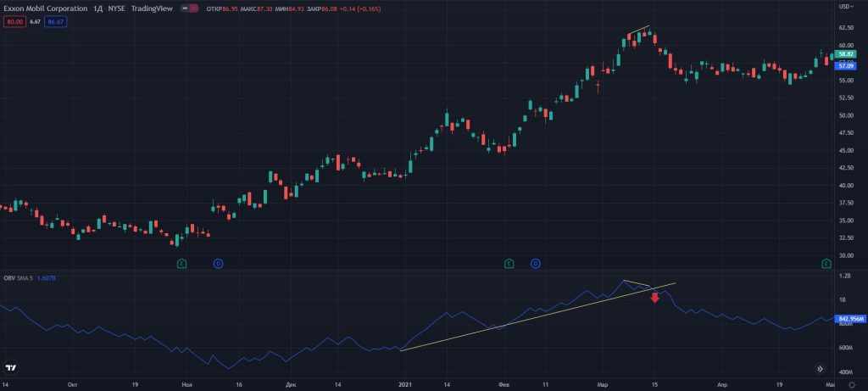Jump to latest bar with double-arrow icon
868x391 pixels.
click(x=820, y=368)
